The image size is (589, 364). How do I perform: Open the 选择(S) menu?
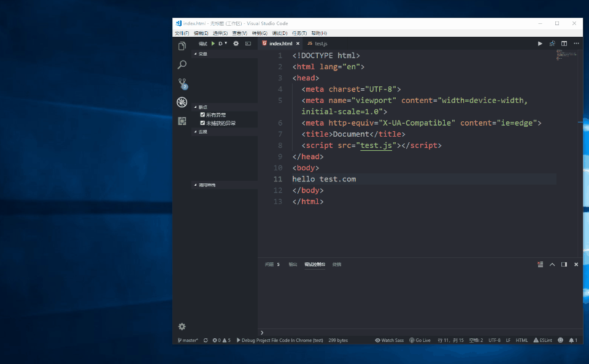220,34
